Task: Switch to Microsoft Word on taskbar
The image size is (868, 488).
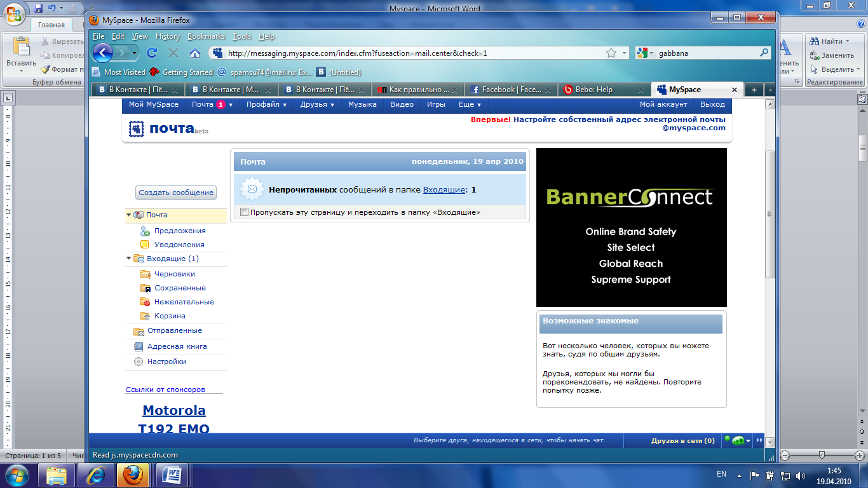Action: tap(172, 475)
